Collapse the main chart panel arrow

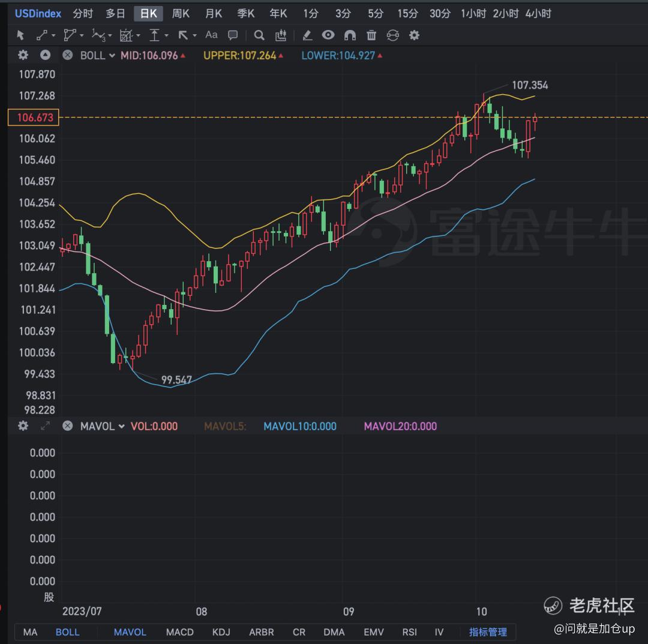(45, 55)
